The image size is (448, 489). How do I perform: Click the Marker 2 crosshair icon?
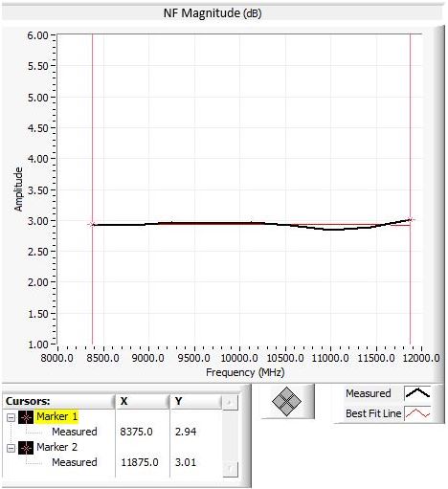pyautogui.click(x=26, y=448)
